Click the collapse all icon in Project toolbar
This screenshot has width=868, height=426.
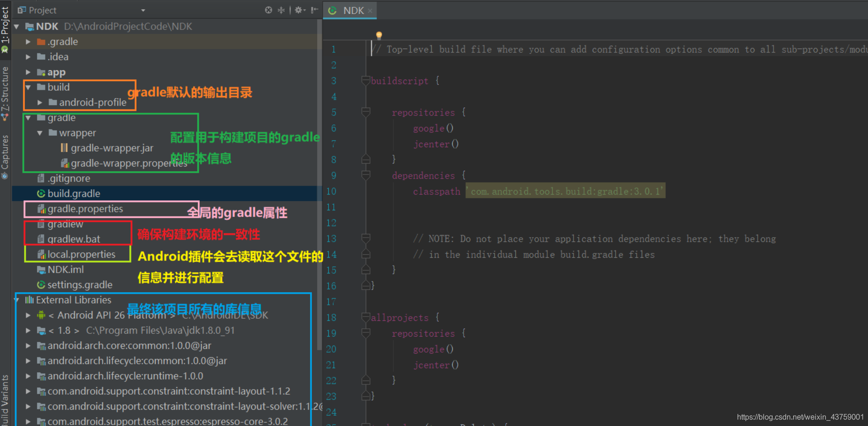(x=281, y=10)
